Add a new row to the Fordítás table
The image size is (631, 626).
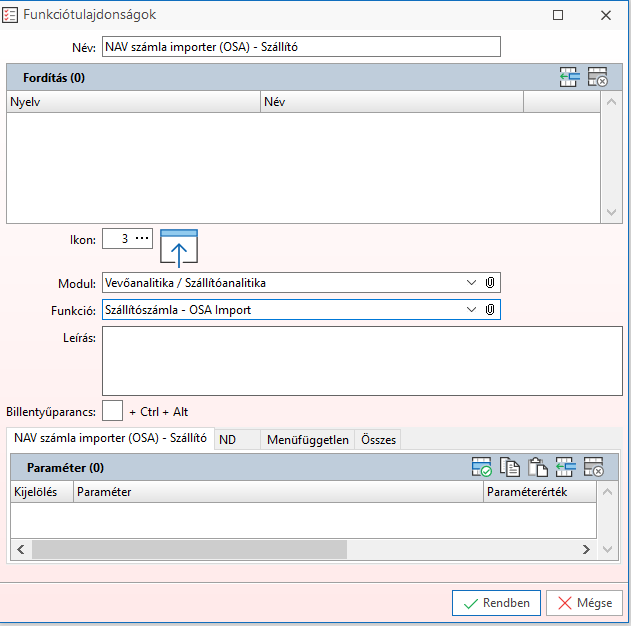click(569, 77)
